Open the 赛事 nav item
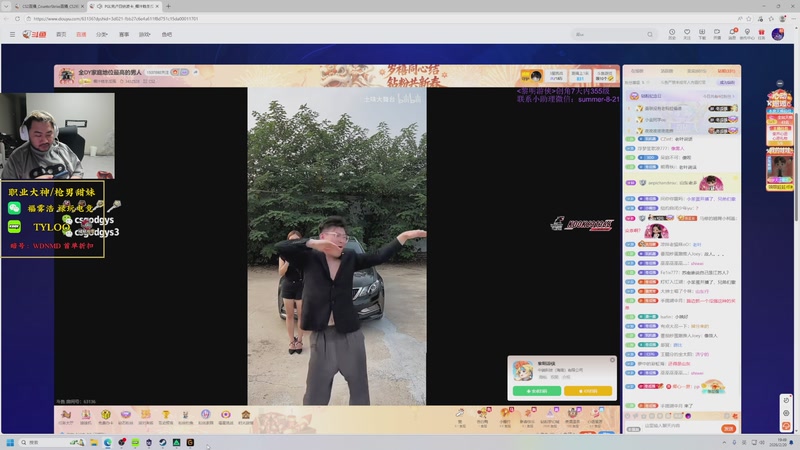The image size is (800, 450). [124, 35]
